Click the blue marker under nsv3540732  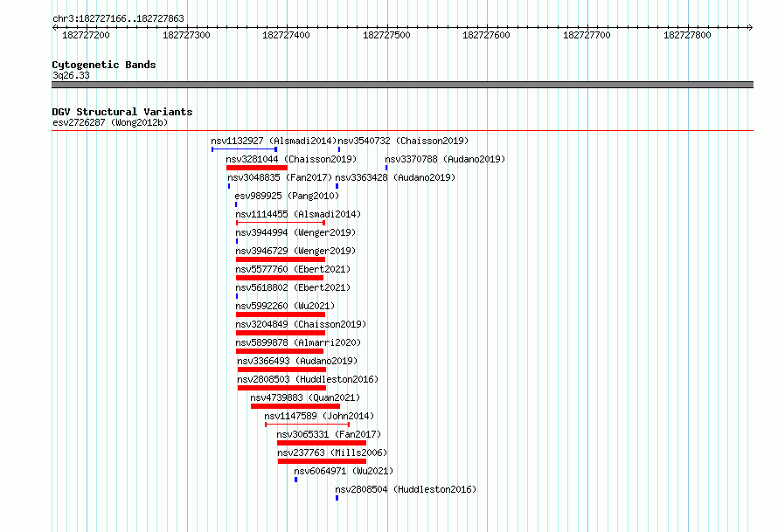[x=339, y=149]
